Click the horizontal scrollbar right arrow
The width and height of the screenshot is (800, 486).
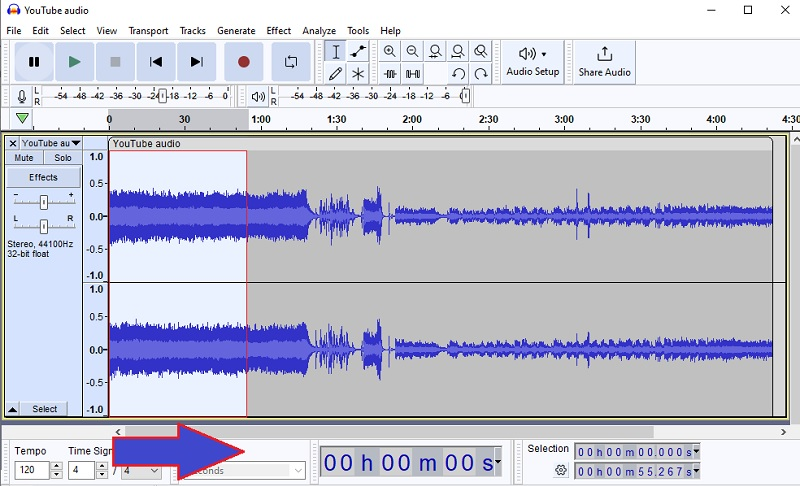[783, 432]
